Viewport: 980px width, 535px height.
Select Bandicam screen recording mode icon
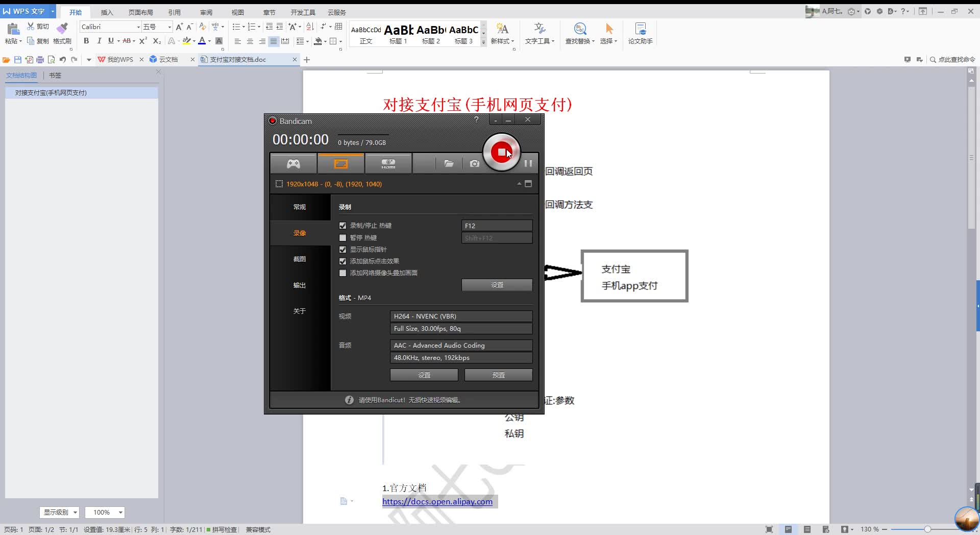tap(341, 164)
